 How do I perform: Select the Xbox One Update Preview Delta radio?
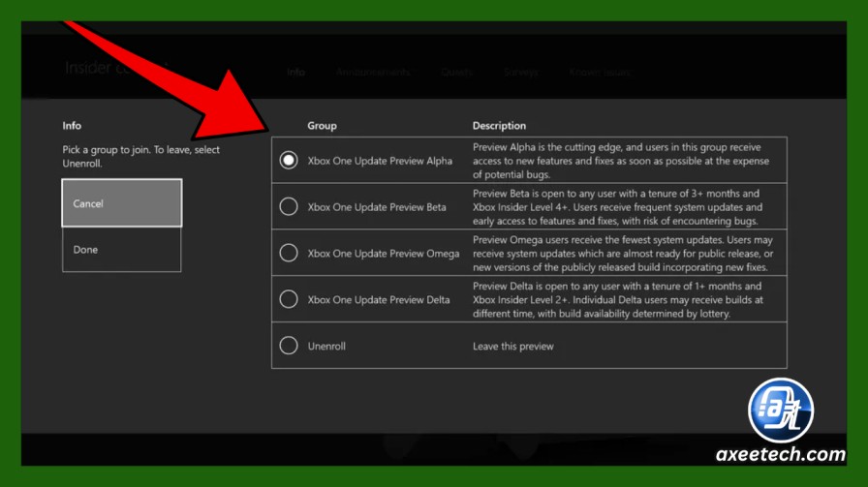point(289,299)
